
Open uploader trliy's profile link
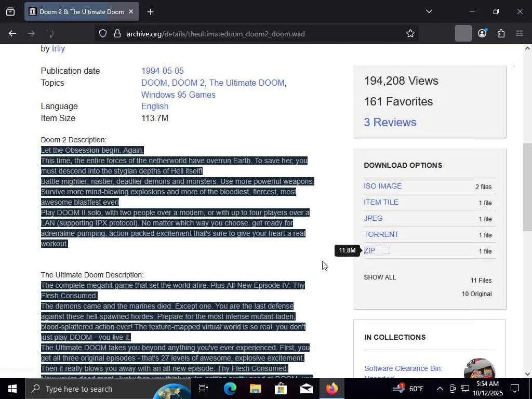(58, 48)
